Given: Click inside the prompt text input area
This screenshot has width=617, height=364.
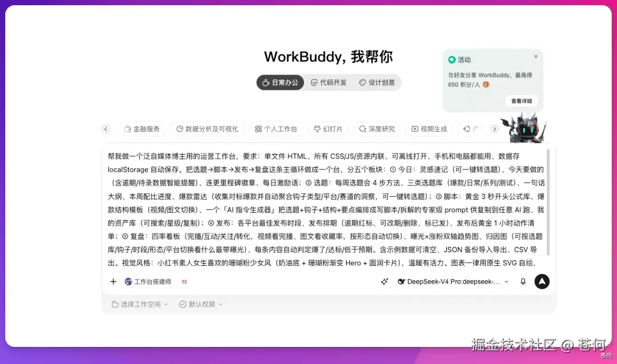Looking at the screenshot, I should click(x=325, y=209).
